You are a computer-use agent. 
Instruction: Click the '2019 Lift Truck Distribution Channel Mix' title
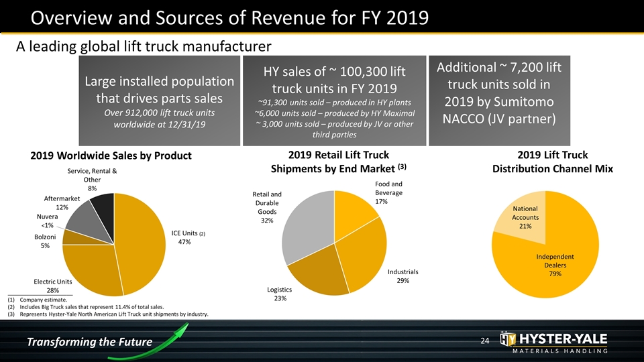point(552,162)
